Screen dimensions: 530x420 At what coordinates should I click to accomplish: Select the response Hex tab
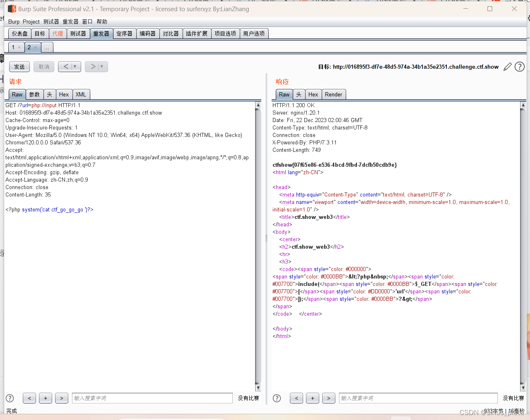click(313, 94)
